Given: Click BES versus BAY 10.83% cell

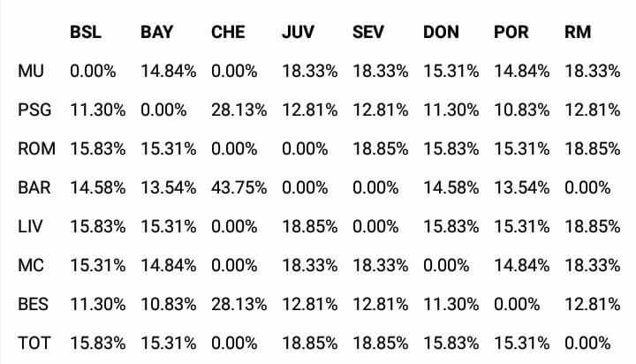Looking at the screenshot, I should tap(169, 304).
